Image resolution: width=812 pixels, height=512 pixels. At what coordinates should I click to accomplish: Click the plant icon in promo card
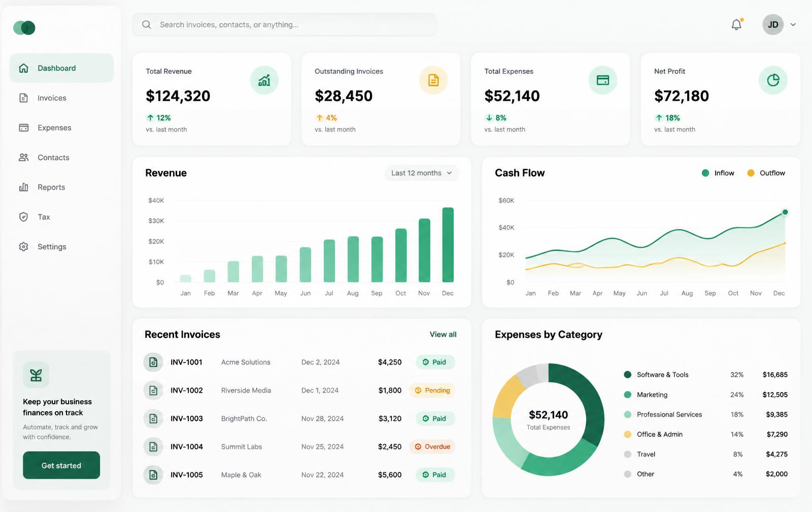click(36, 375)
